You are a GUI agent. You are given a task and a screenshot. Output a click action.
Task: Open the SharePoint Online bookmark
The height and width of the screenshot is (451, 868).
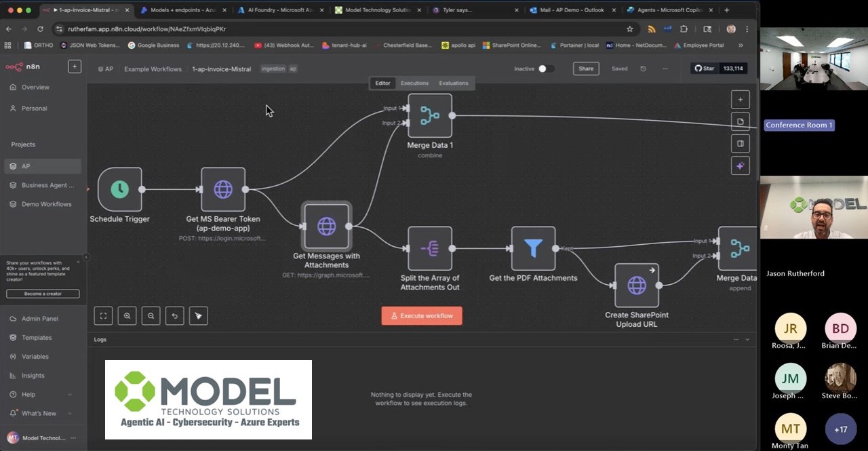(512, 45)
